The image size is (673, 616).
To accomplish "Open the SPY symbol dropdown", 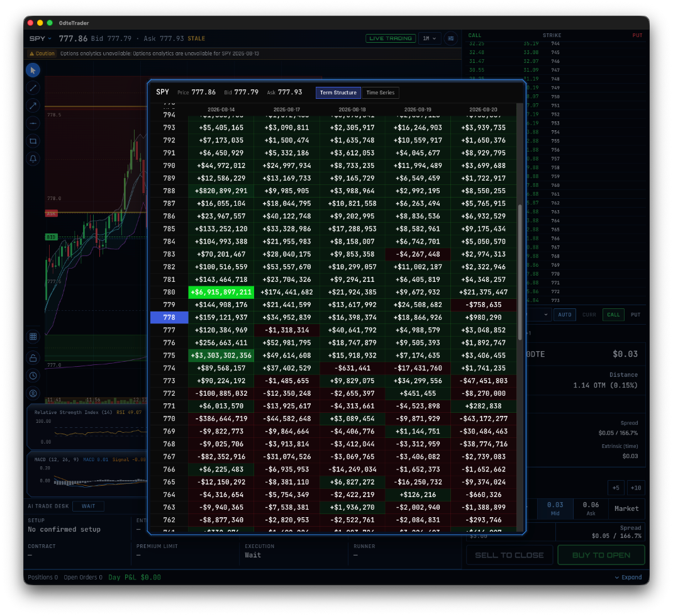I will tap(40, 38).
